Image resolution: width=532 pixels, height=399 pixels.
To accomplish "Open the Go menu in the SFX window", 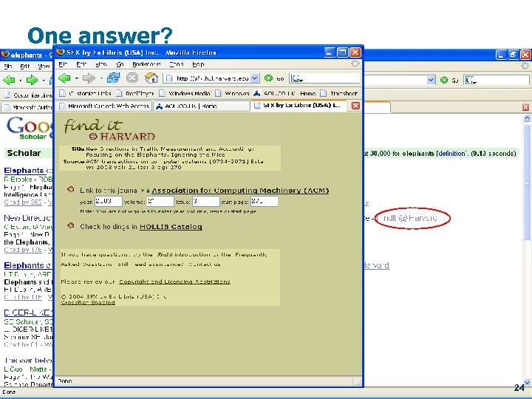I will coord(120,64).
